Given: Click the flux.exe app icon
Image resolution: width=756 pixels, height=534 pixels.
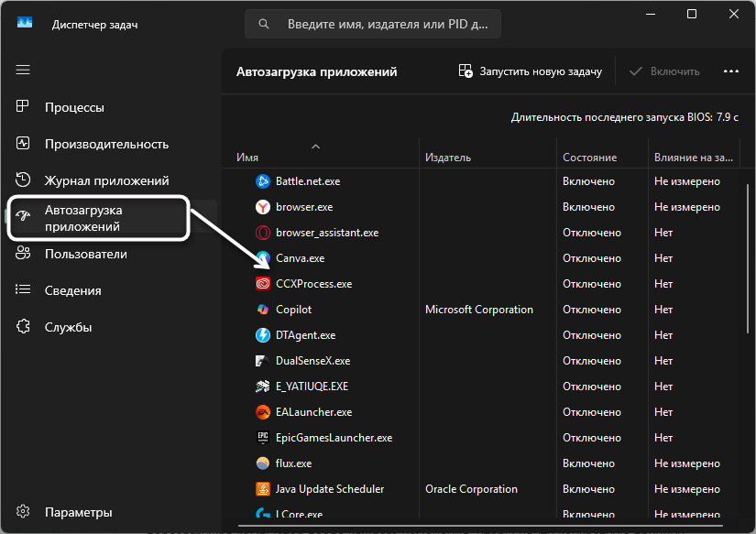Looking at the screenshot, I should tap(262, 463).
